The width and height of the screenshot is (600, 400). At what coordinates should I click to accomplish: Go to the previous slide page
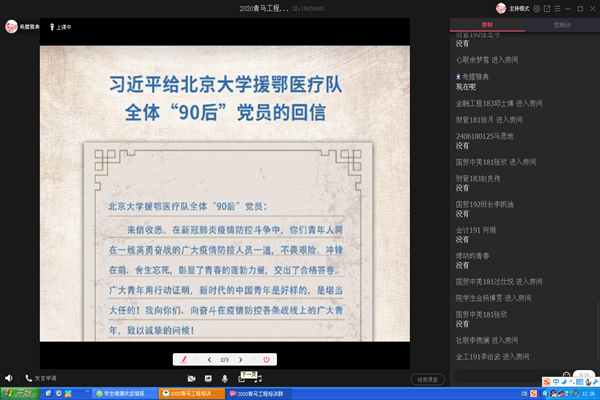(x=209, y=359)
